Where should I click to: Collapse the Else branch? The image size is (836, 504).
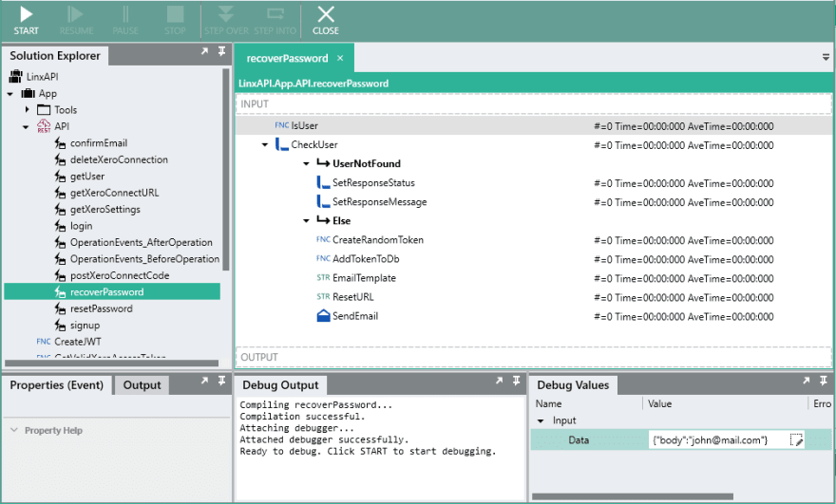[x=306, y=221]
